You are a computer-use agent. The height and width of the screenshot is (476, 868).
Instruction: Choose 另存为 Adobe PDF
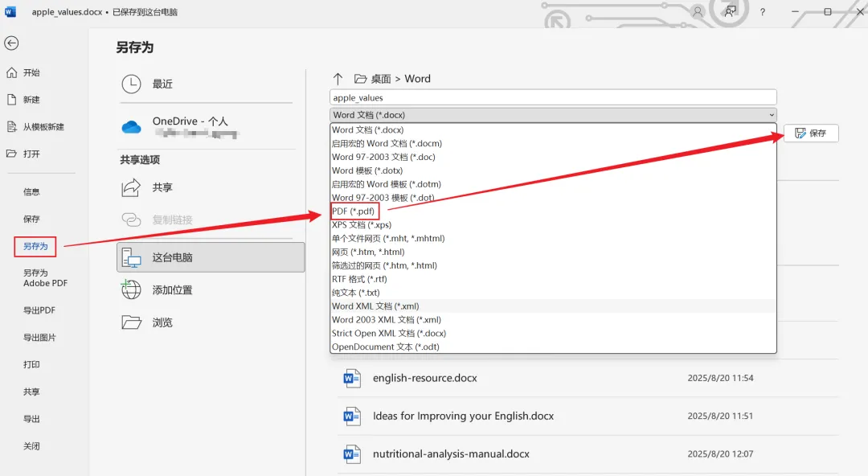tap(45, 277)
